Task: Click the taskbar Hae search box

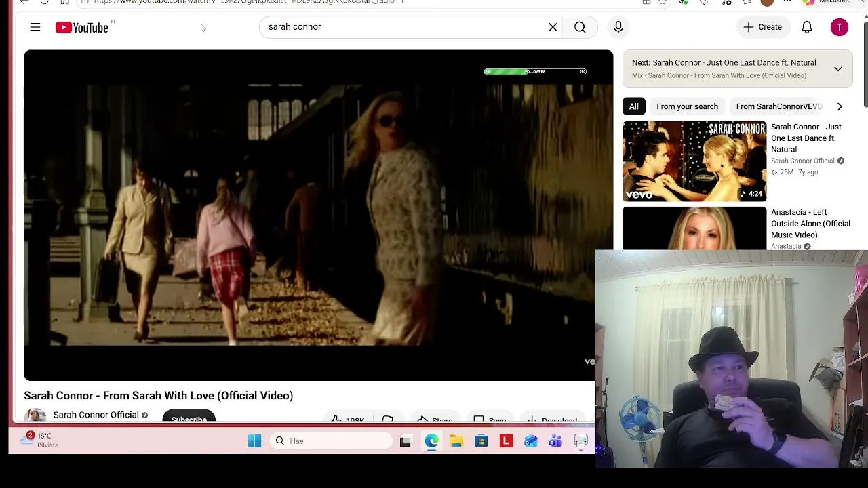Action: 331,441
